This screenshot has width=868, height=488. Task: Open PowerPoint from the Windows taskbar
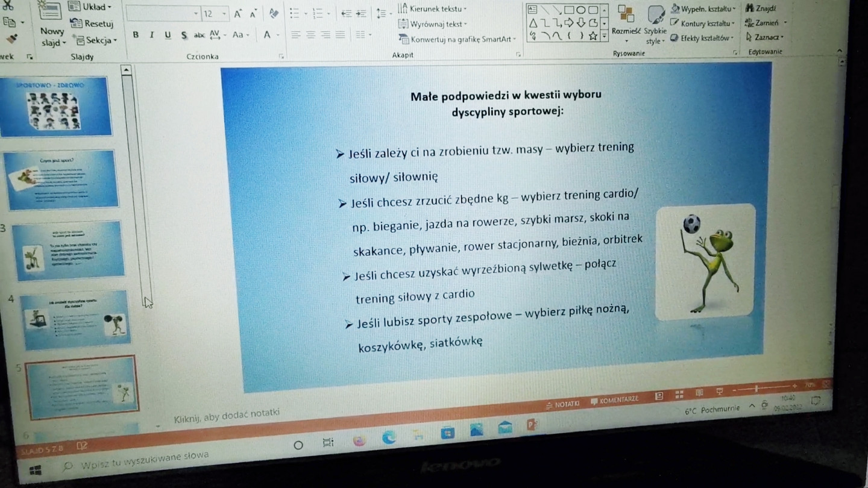[532, 425]
